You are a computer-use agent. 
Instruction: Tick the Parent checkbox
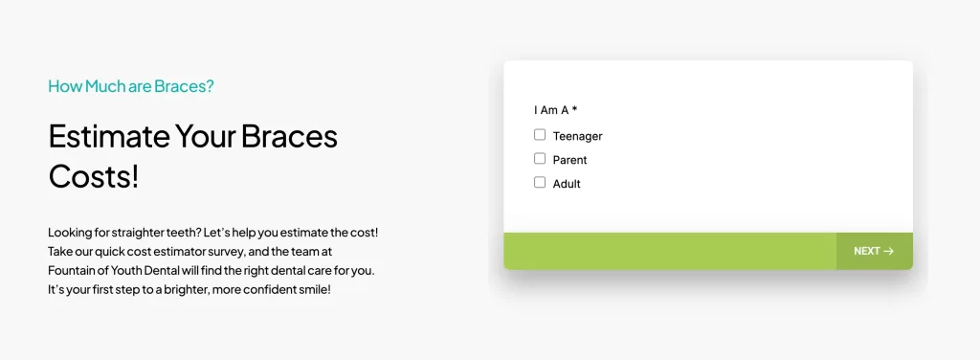540,159
